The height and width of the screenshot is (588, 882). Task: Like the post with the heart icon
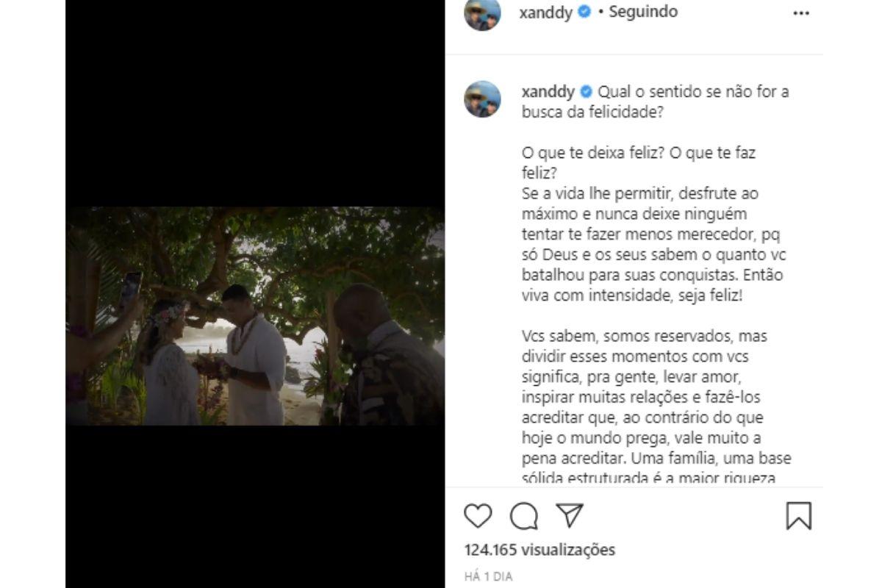(x=478, y=516)
